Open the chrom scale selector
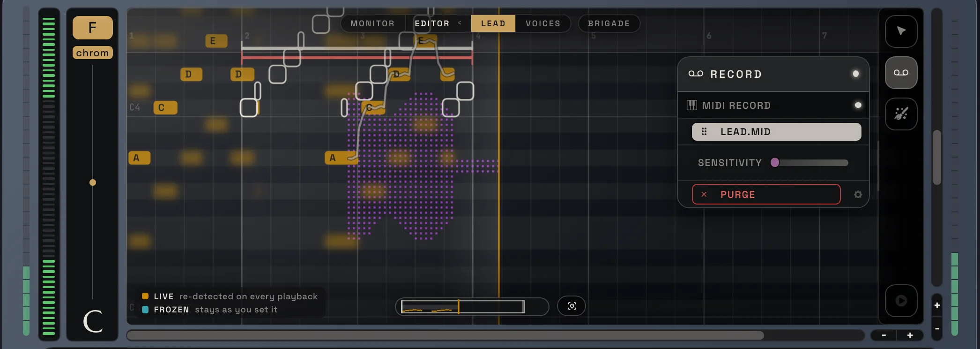Image resolution: width=980 pixels, height=349 pixels. [92, 53]
